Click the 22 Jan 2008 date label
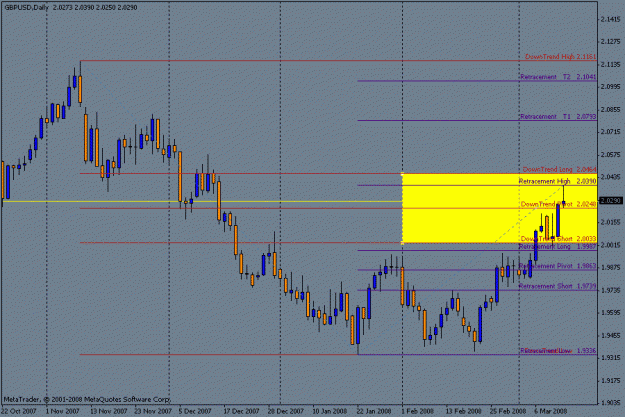This screenshot has width=625, height=417. [373, 411]
